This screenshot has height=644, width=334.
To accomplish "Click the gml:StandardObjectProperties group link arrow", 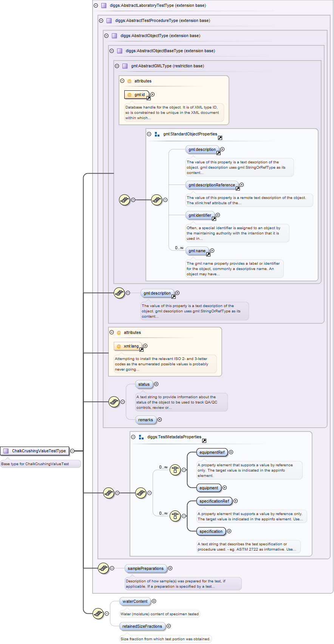I will (220, 138).
